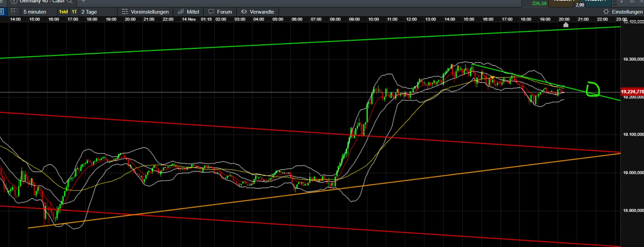Click the green 226,58 change value
Image resolution: width=644 pixels, height=247 pixels.
[x=539, y=3]
